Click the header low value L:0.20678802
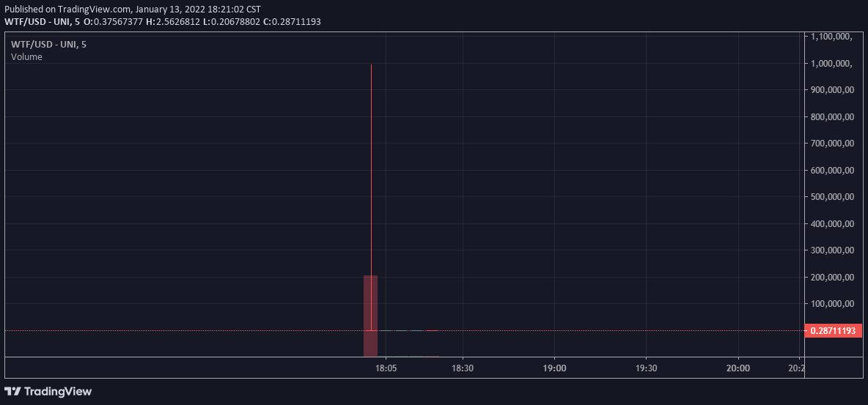This screenshot has height=405, width=868. [x=231, y=21]
